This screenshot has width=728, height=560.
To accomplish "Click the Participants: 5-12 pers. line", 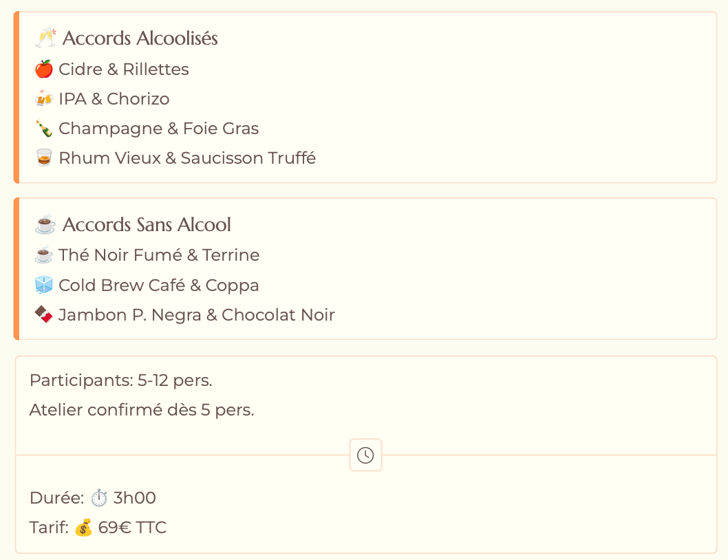I will (121, 380).
